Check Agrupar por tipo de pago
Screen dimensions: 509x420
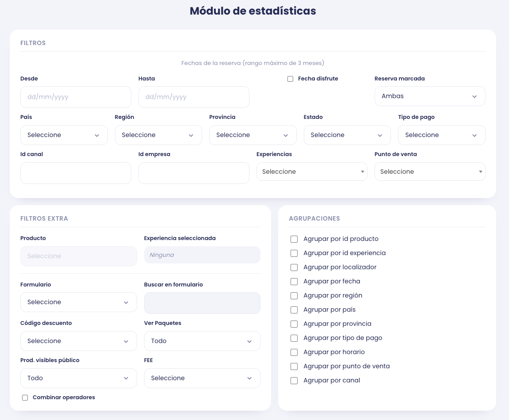pyautogui.click(x=294, y=338)
